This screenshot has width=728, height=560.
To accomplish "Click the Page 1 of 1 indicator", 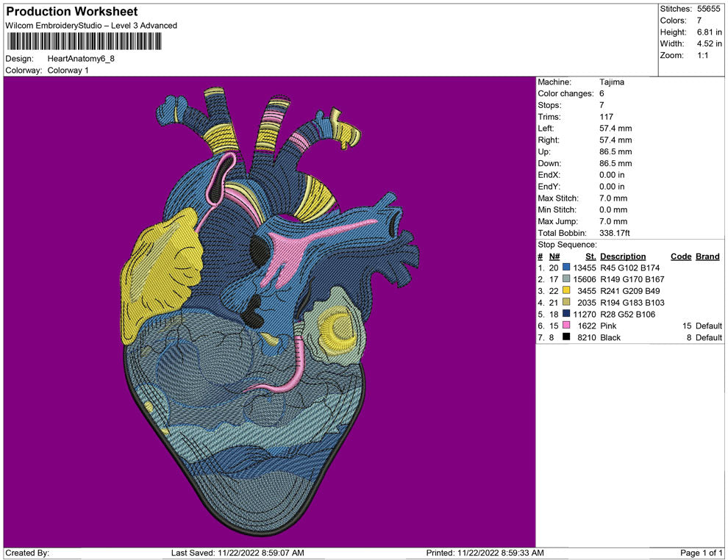I will point(701,553).
